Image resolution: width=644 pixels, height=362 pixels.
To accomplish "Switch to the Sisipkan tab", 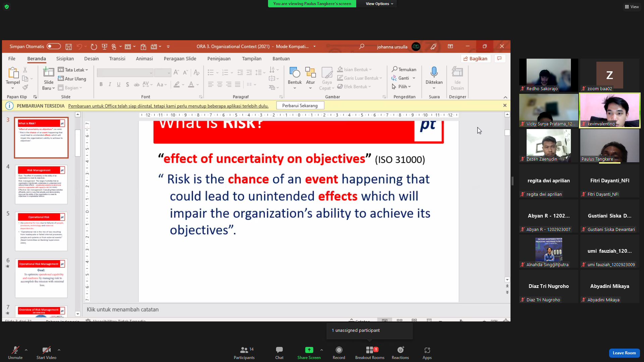I will [x=65, y=59].
